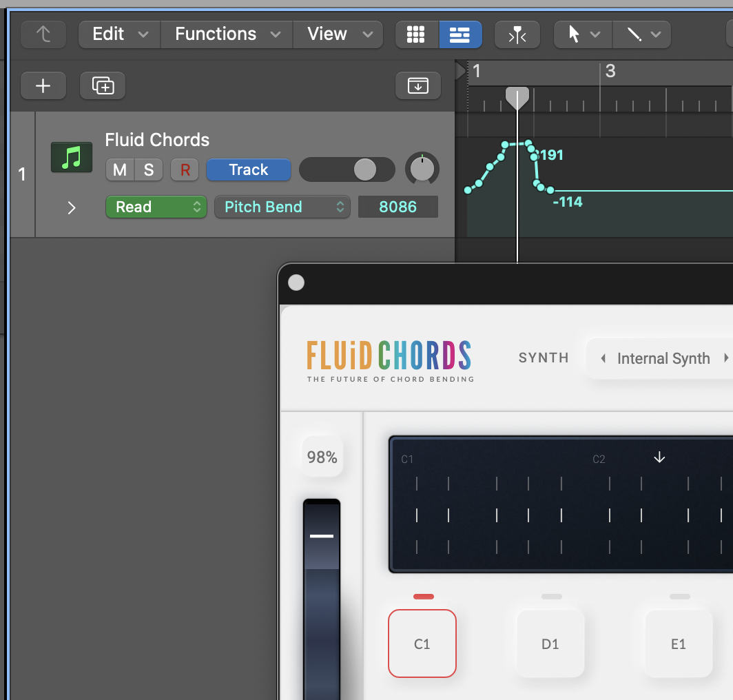Close the Fluid Chords plugin window

click(296, 282)
